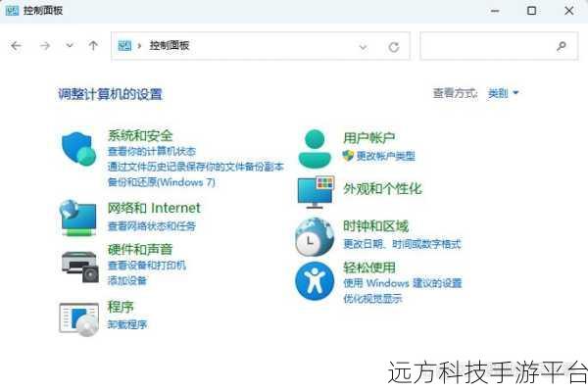
Task: Open the Clock and Region globe-clock icon
Action: click(x=315, y=237)
